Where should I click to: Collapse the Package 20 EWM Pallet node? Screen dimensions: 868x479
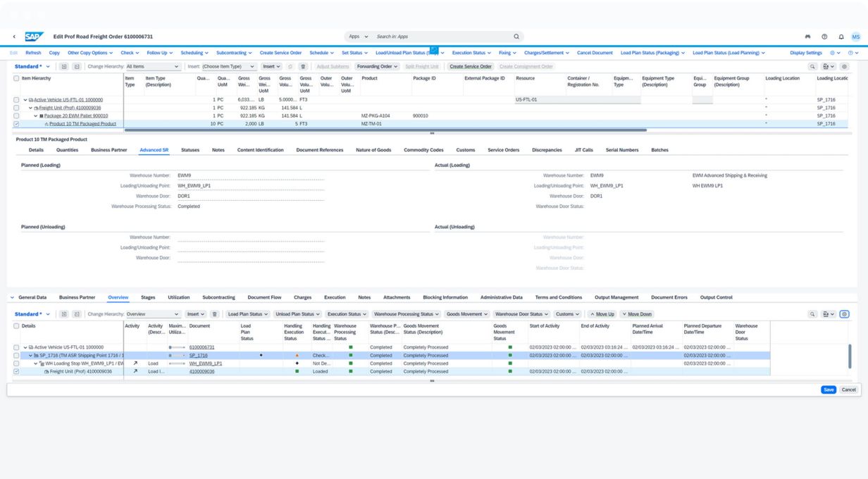tap(36, 116)
